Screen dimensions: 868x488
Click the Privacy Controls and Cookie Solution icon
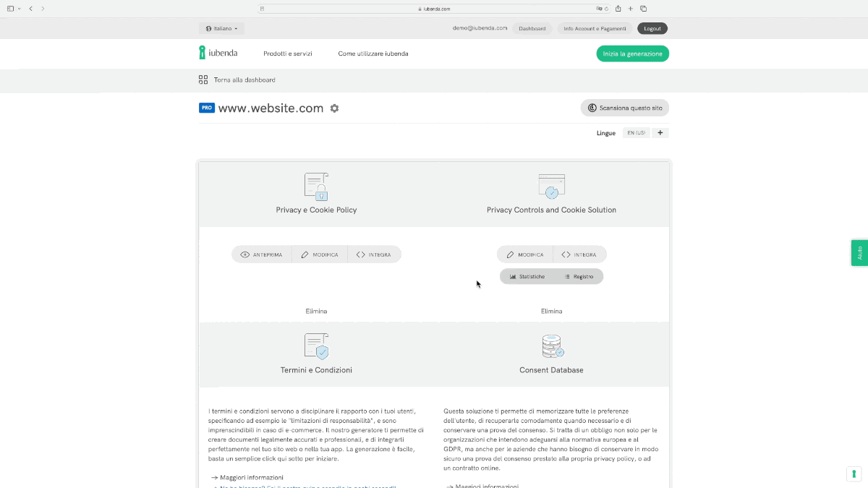(551, 187)
